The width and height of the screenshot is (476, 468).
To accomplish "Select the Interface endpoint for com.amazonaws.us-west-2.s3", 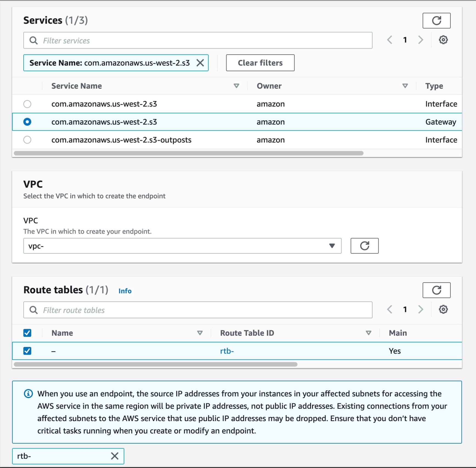I will coord(27,104).
